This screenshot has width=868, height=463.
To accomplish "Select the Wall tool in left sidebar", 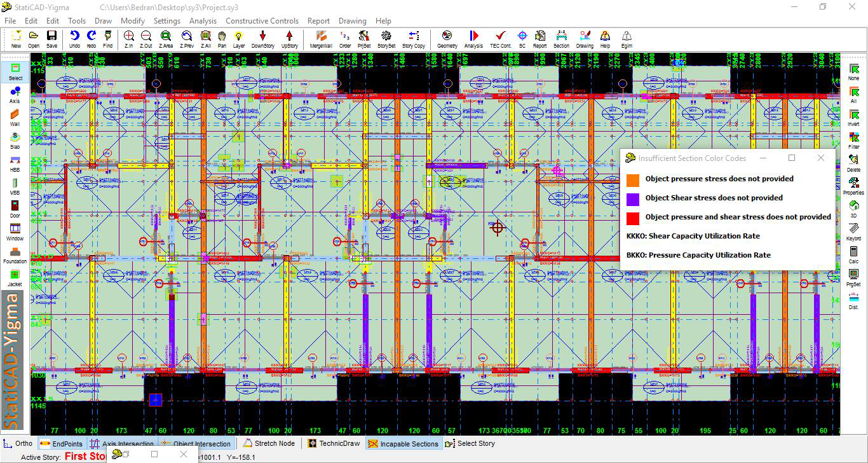I will pos(15,118).
